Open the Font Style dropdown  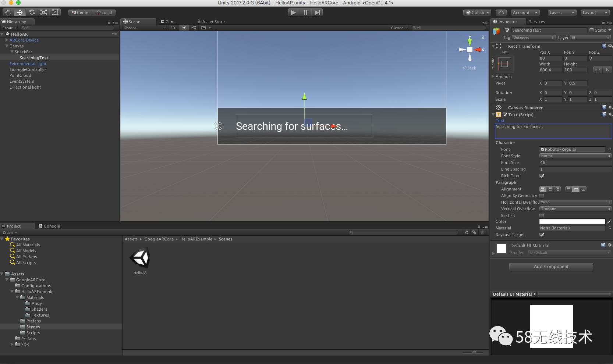575,156
